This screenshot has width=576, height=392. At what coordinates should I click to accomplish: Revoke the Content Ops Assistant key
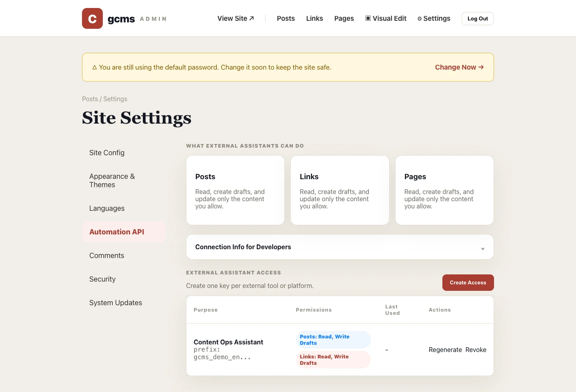[476, 350]
